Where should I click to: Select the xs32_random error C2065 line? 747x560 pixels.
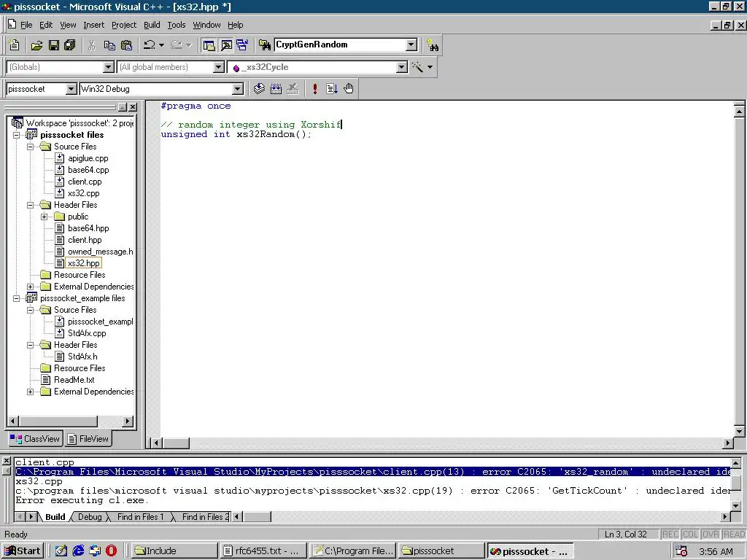[373, 472]
